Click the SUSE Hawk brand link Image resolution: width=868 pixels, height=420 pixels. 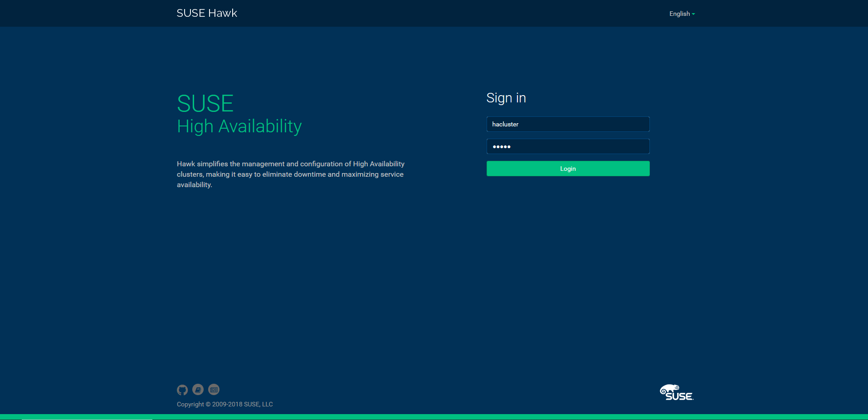pyautogui.click(x=207, y=13)
